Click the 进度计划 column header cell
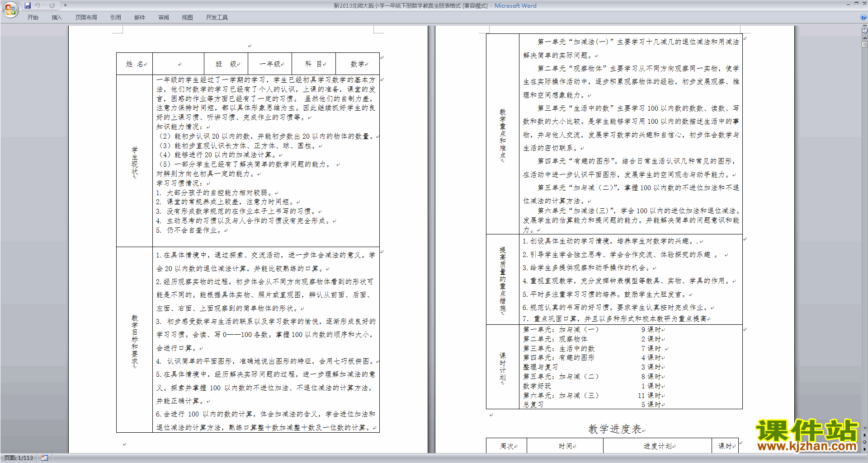 658,446
